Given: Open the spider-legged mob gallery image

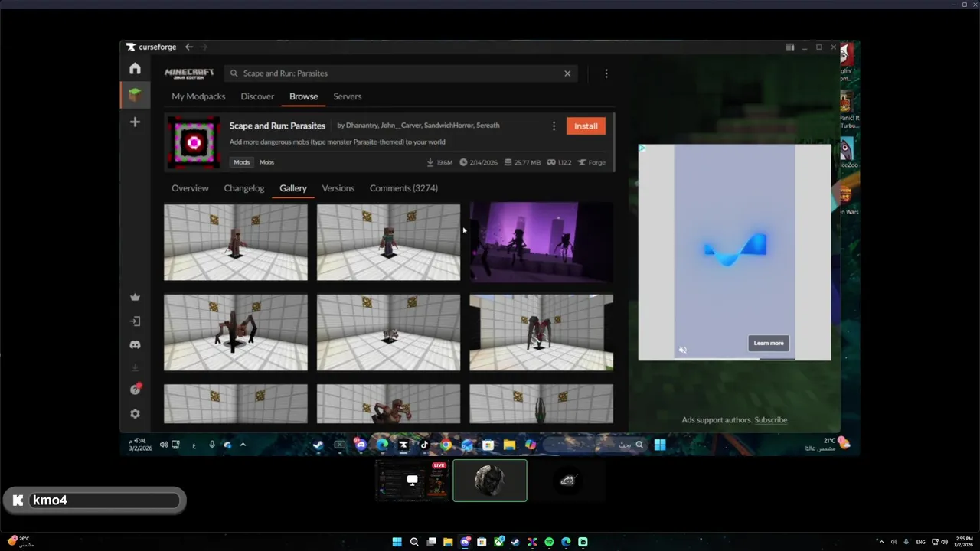Looking at the screenshot, I should 236,333.
